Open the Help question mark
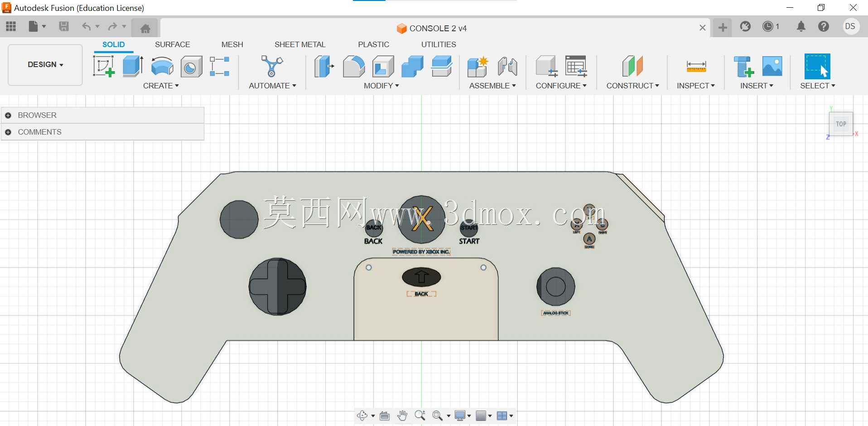 point(824,27)
